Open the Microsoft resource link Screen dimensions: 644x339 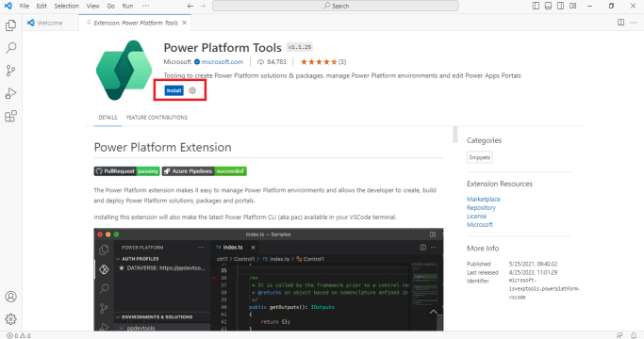coord(480,225)
